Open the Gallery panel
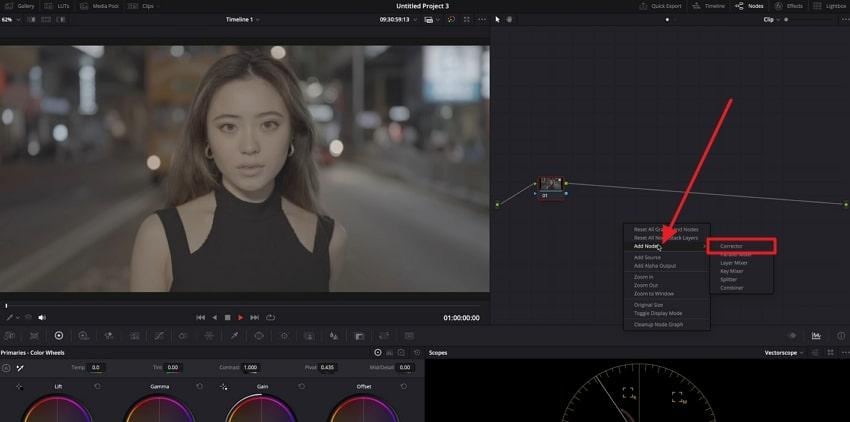This screenshot has height=422, width=850. pyautogui.click(x=21, y=6)
